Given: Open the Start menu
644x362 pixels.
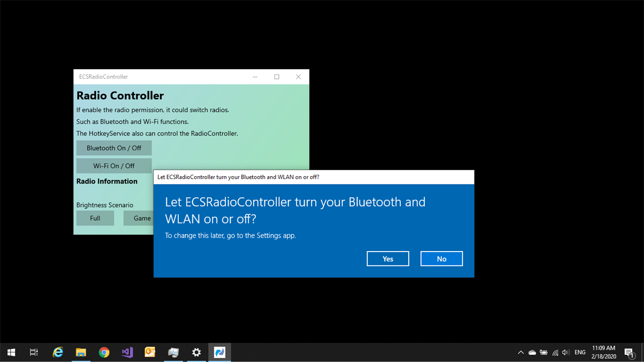Looking at the screenshot, I should point(11,352).
